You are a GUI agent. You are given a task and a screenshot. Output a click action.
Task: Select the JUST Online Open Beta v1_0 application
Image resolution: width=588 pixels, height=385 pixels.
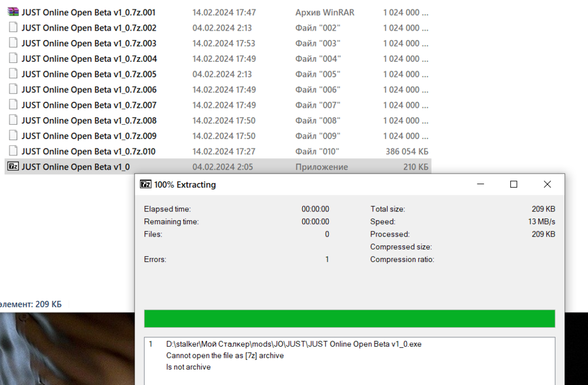tap(76, 167)
